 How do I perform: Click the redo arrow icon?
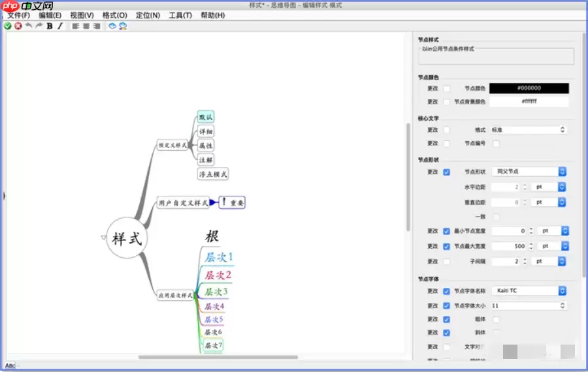(x=39, y=26)
